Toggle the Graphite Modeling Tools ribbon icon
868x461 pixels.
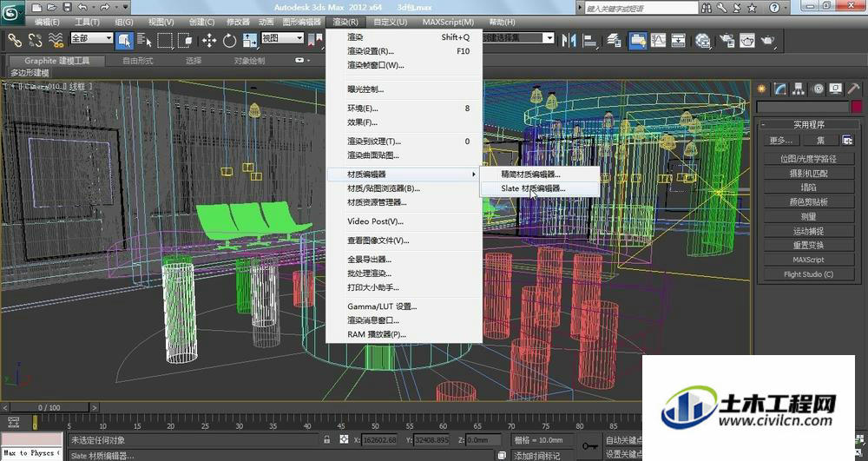(638, 41)
